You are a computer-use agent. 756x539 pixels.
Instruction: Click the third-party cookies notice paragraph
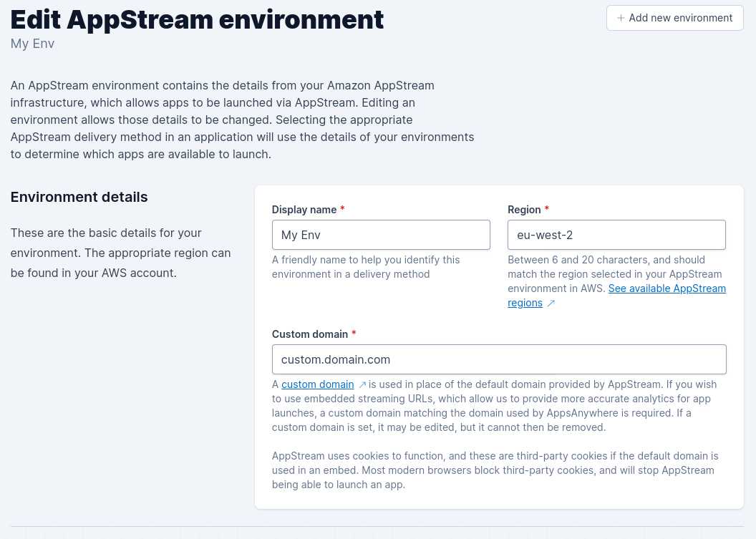click(495, 470)
